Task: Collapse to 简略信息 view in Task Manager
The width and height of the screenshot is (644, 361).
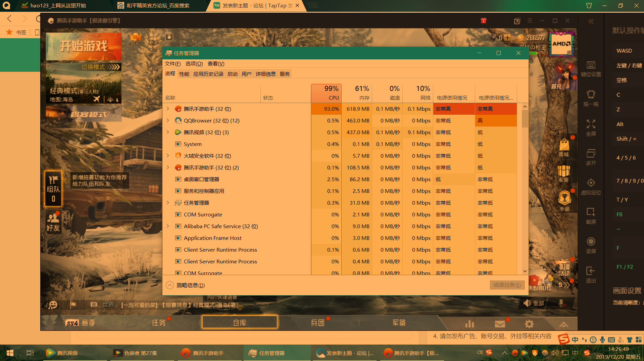Action: tap(186, 285)
